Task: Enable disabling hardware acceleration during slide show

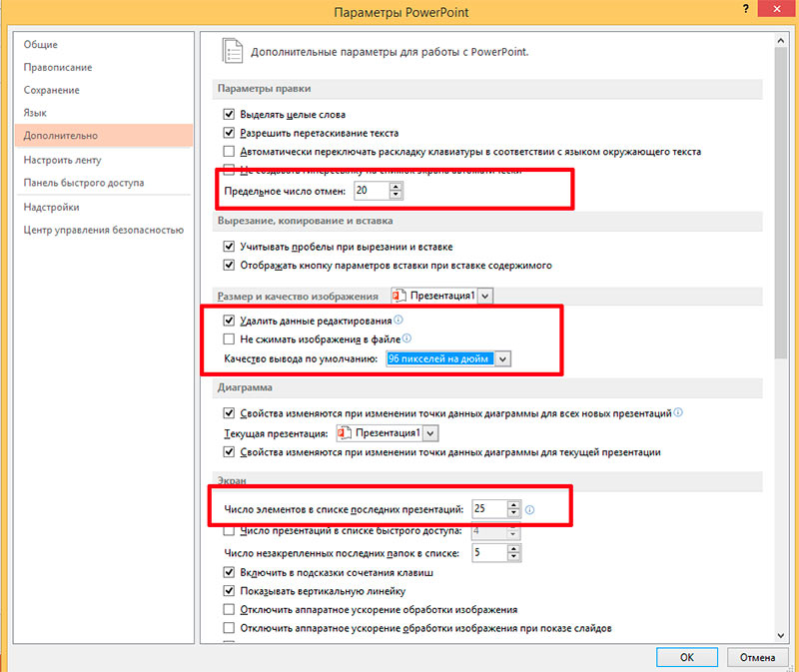Action: (x=229, y=628)
